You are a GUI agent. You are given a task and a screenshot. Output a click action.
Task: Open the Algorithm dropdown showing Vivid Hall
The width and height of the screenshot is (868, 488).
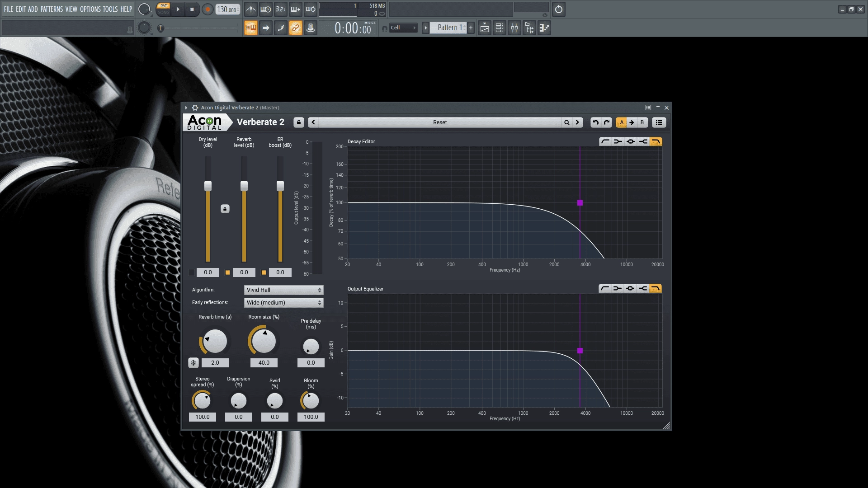pos(284,290)
